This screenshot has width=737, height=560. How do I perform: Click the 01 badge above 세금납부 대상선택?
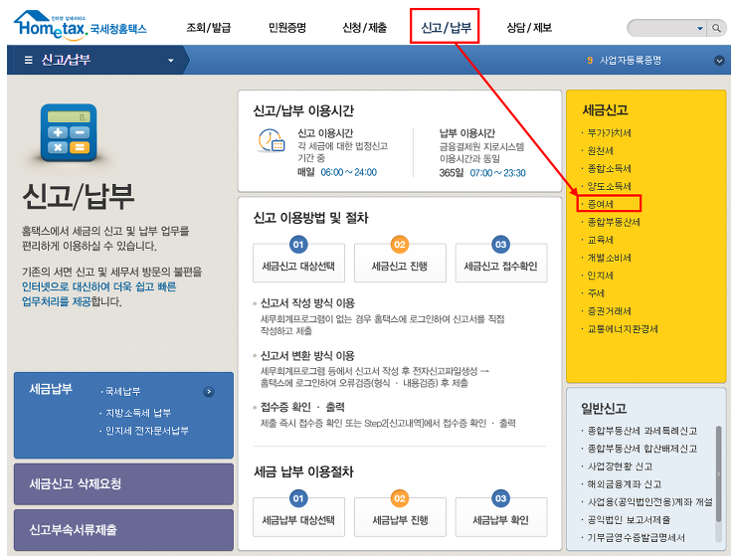click(298, 498)
